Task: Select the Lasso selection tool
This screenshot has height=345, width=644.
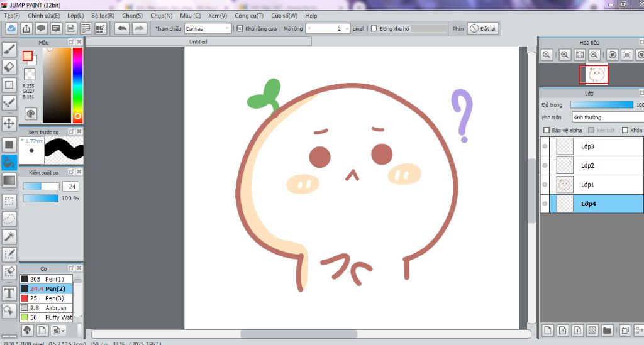Action: tap(9, 219)
